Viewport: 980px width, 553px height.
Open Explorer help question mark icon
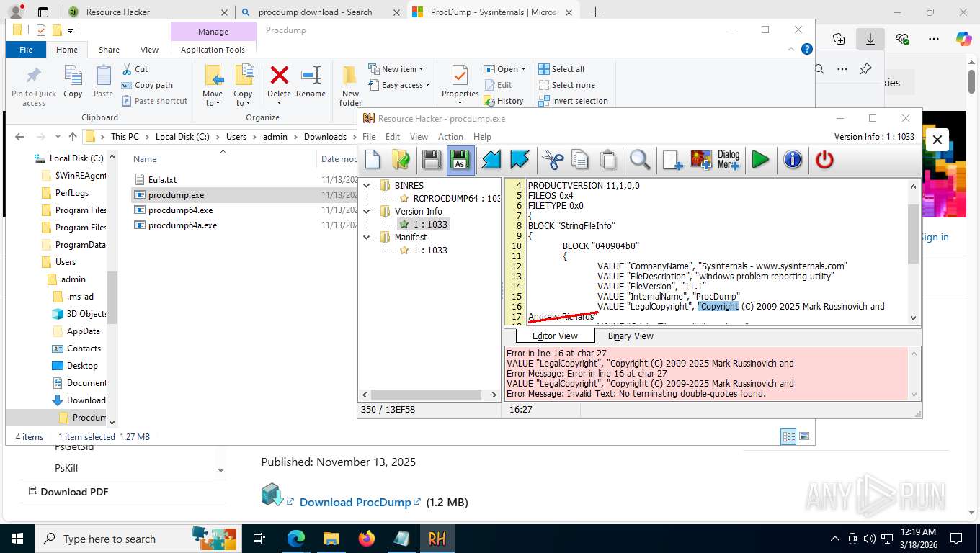pyautogui.click(x=807, y=49)
